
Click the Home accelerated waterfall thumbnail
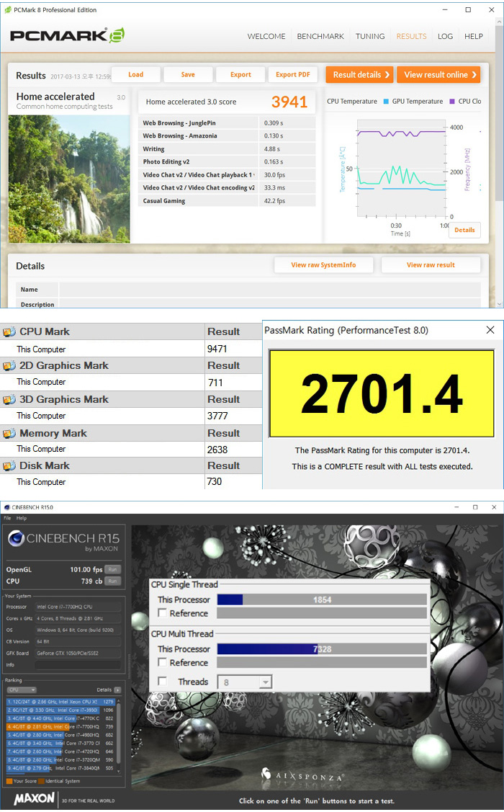[69, 179]
